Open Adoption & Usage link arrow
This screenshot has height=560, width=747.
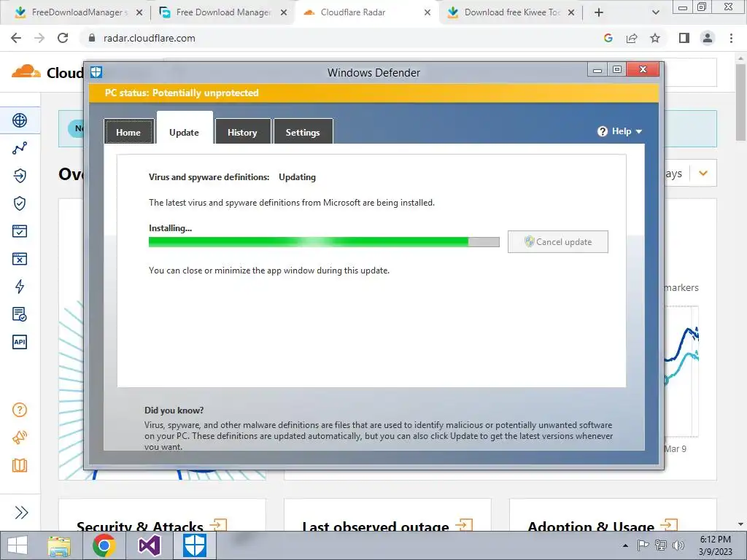click(x=669, y=525)
